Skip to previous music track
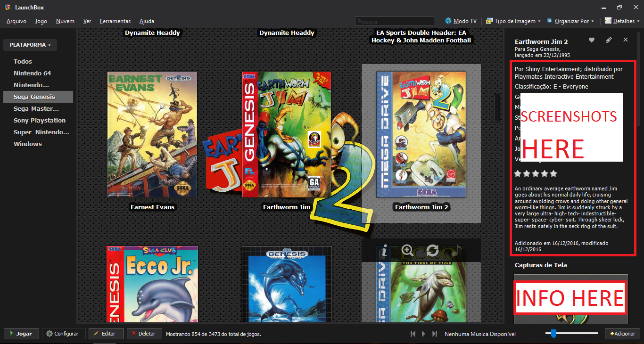Screen dimensions: 644x344 (x=413, y=334)
